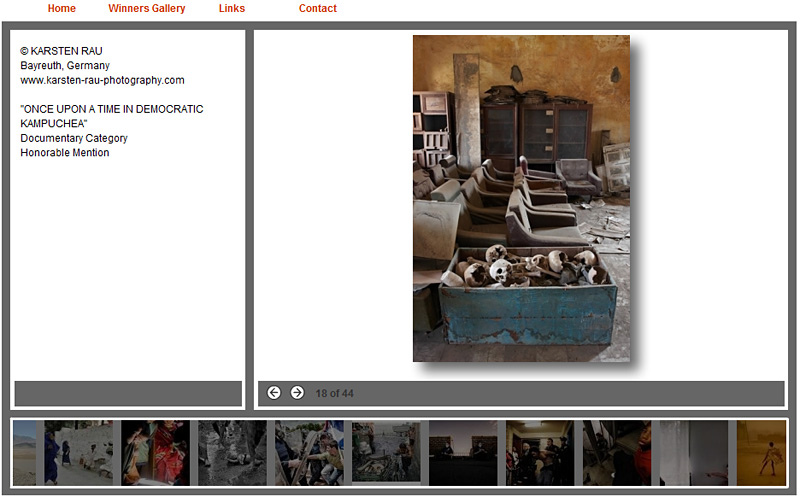800x497 pixels.
Task: Select thumbnail of blue-robed figures by wall
Action: click(78, 453)
